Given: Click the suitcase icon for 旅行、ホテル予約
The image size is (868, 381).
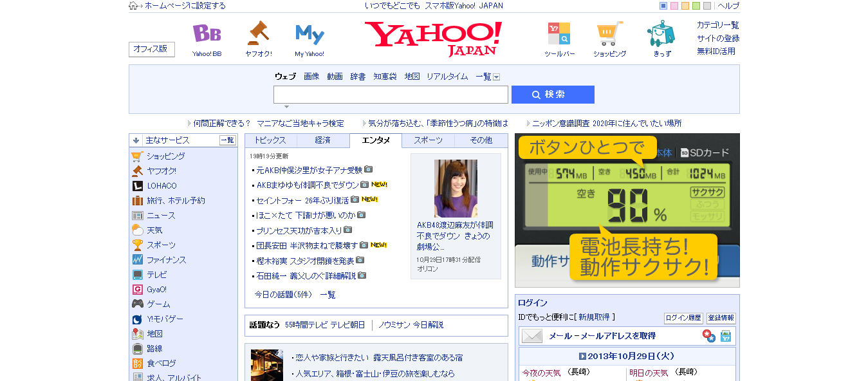Looking at the screenshot, I should point(137,201).
